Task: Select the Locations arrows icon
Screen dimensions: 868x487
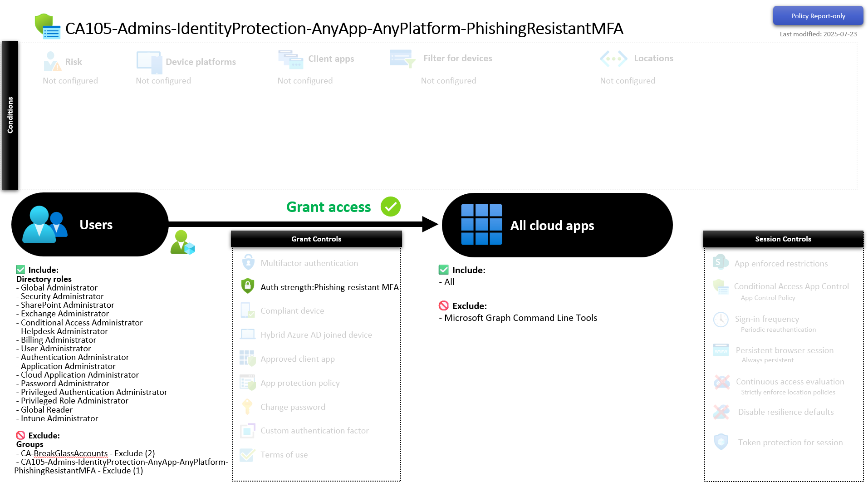Action: coord(613,59)
